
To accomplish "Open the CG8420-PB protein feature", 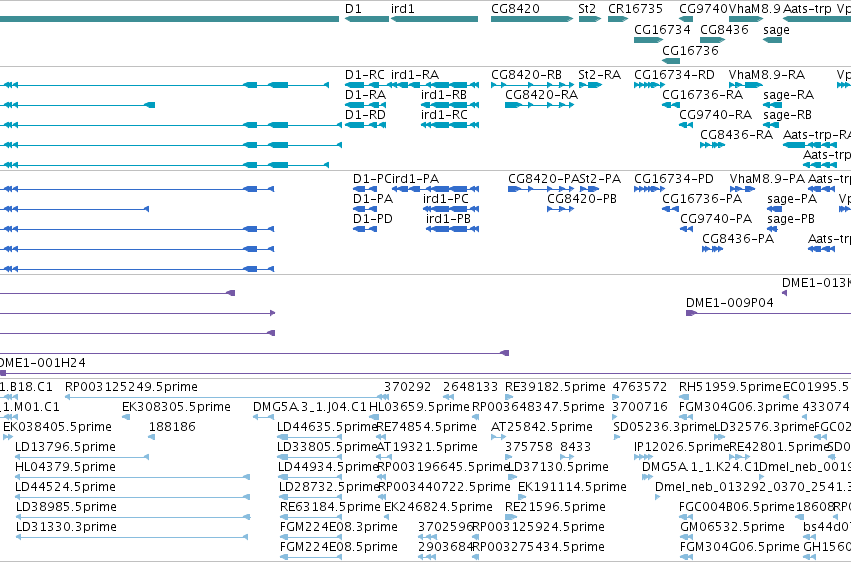I will coord(560,209).
